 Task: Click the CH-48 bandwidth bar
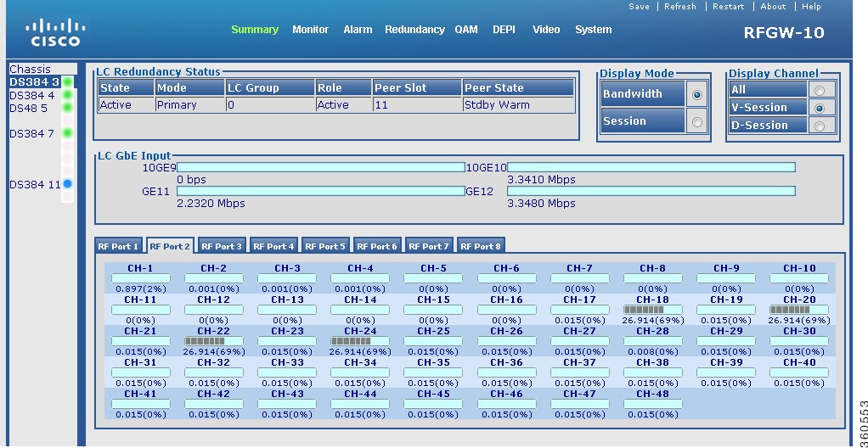(x=652, y=405)
